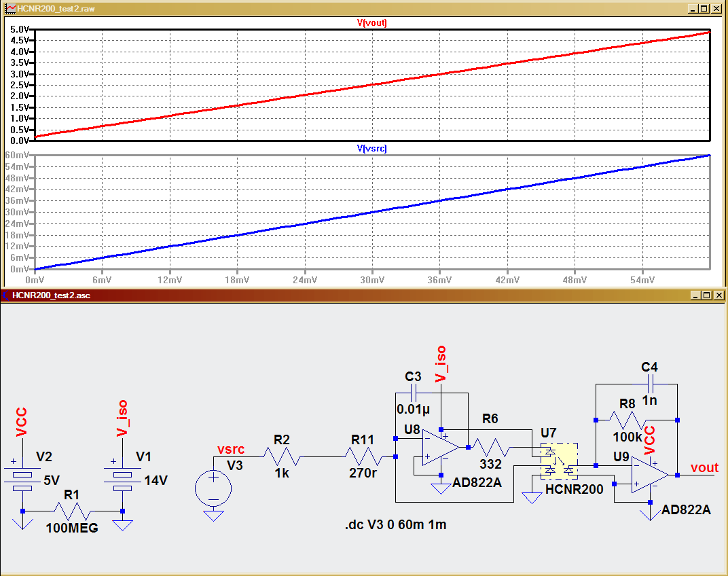Screen dimensions: 728x576
Task: Click the 0.01µ capacitor value
Action: [413, 409]
